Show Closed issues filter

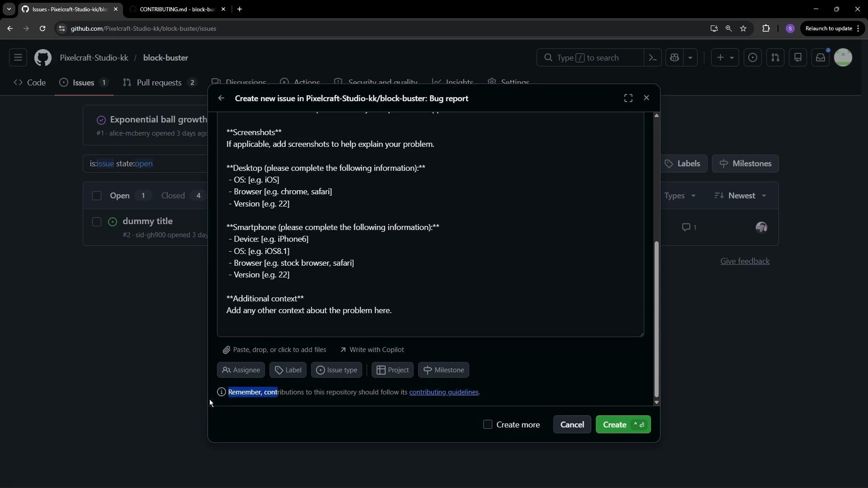(182, 196)
